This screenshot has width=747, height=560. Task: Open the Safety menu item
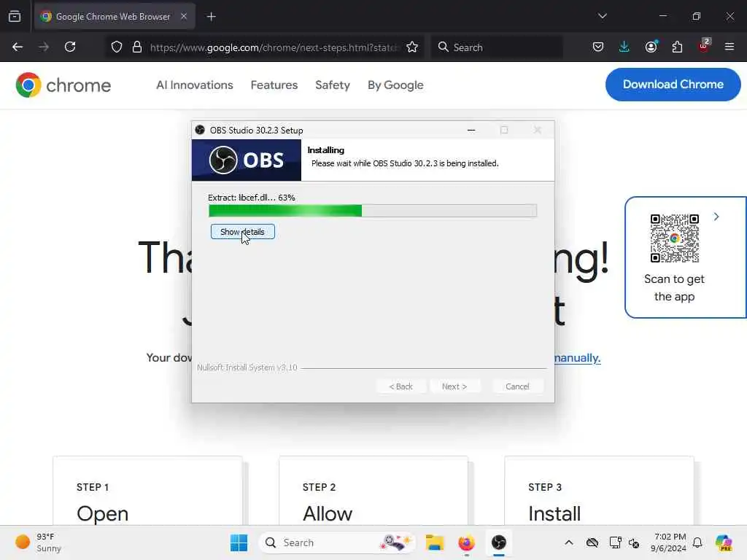click(333, 85)
